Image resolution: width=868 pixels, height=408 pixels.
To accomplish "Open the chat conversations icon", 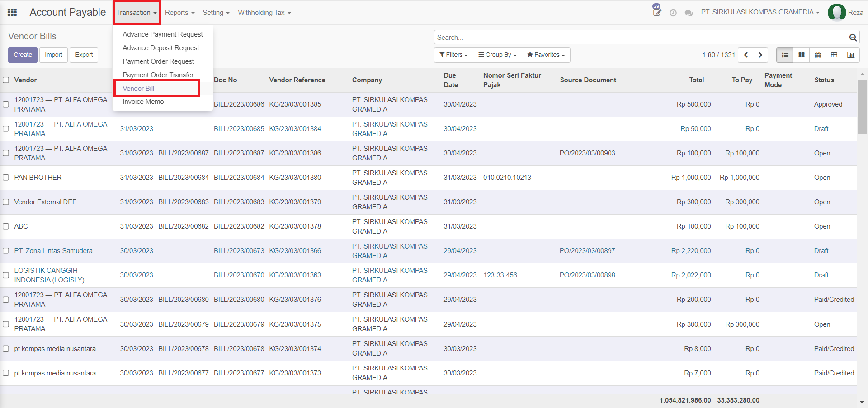I will click(689, 13).
